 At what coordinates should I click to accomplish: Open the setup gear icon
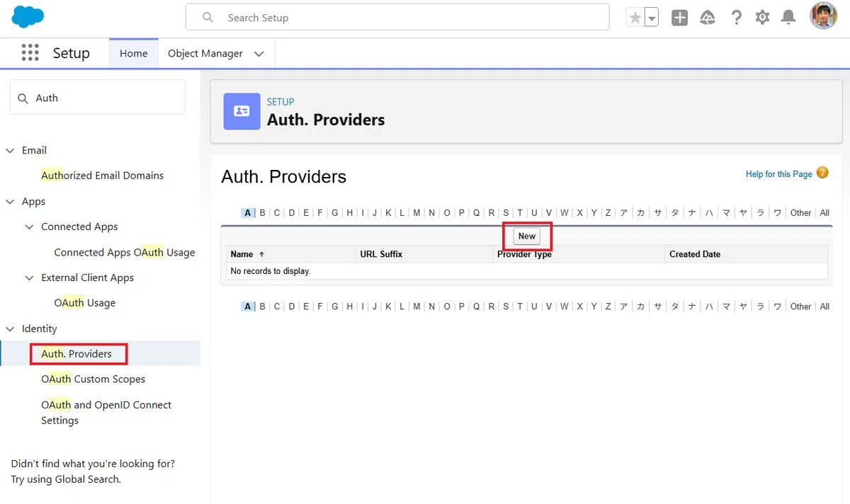point(762,18)
